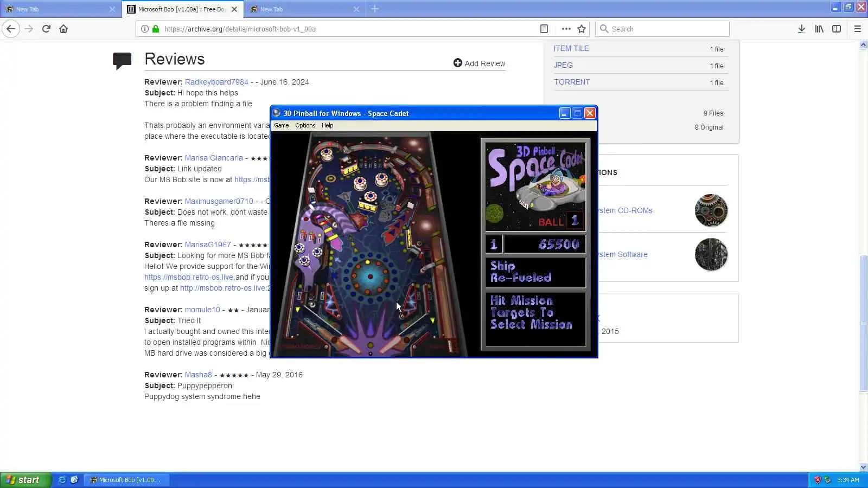The width and height of the screenshot is (868, 488).
Task: Switch to the last New Tab tab
Action: pos(305,9)
